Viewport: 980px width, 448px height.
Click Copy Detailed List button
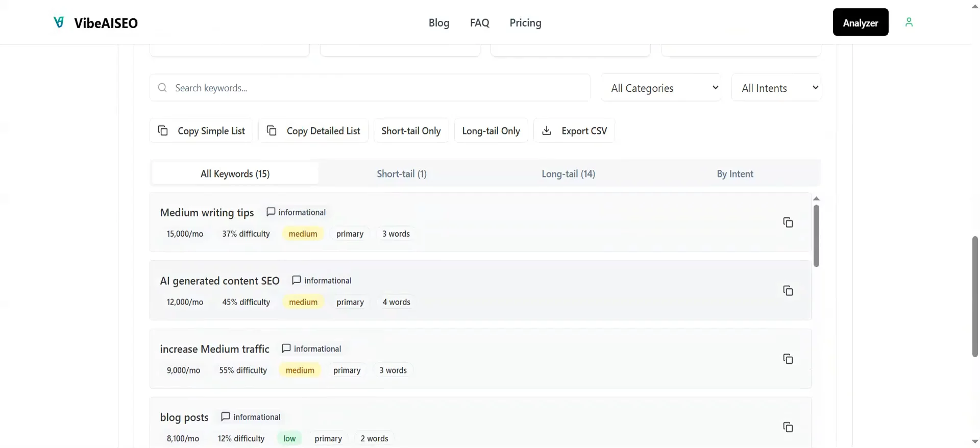(x=313, y=131)
